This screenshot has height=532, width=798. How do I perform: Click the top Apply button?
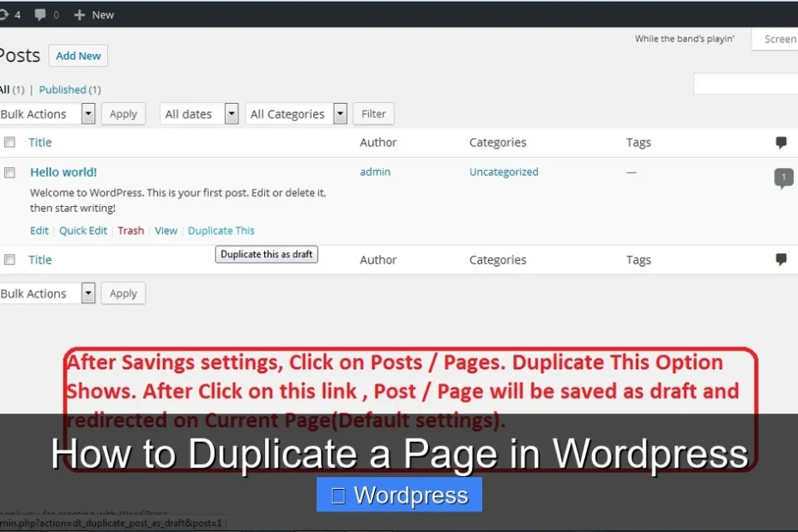click(124, 114)
